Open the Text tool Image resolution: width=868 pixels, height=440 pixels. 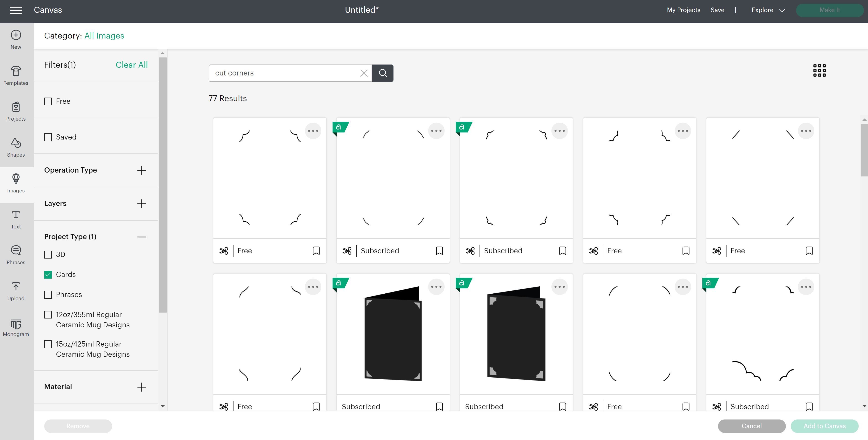coord(16,219)
